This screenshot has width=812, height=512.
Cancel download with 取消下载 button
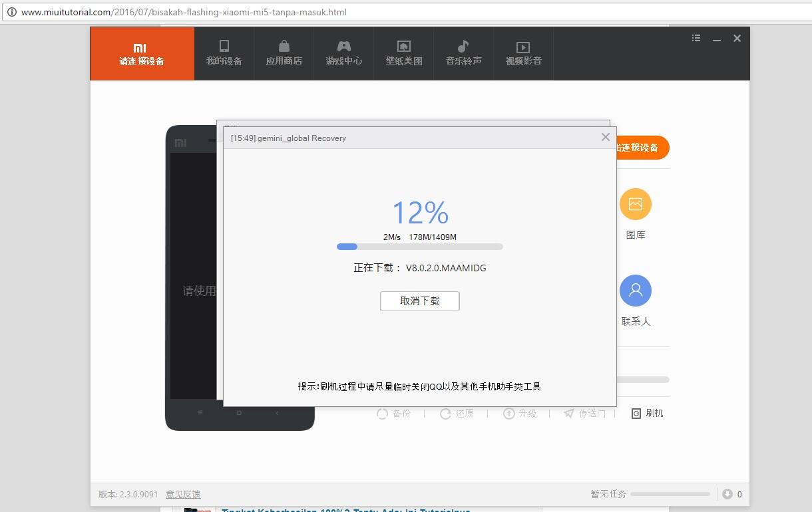(x=419, y=301)
